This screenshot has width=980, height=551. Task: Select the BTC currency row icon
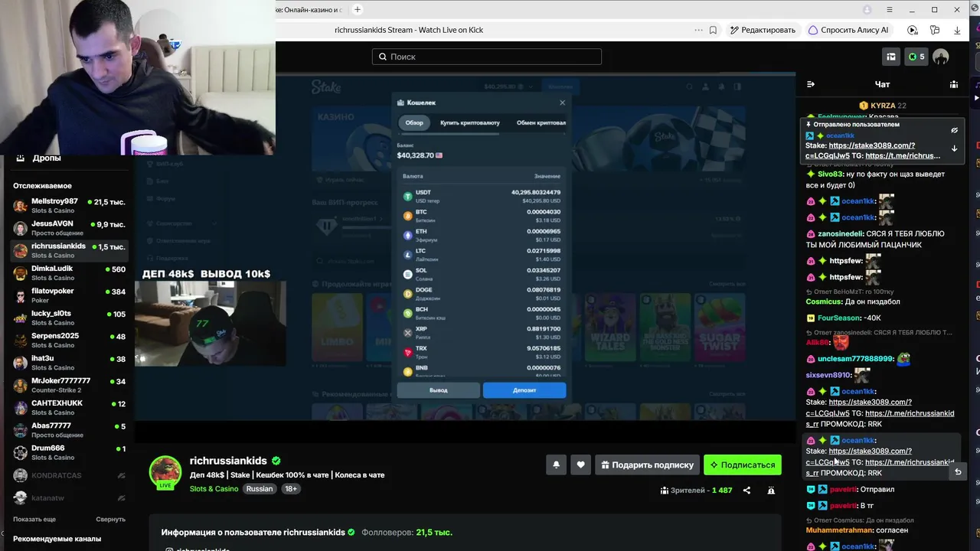(x=408, y=216)
